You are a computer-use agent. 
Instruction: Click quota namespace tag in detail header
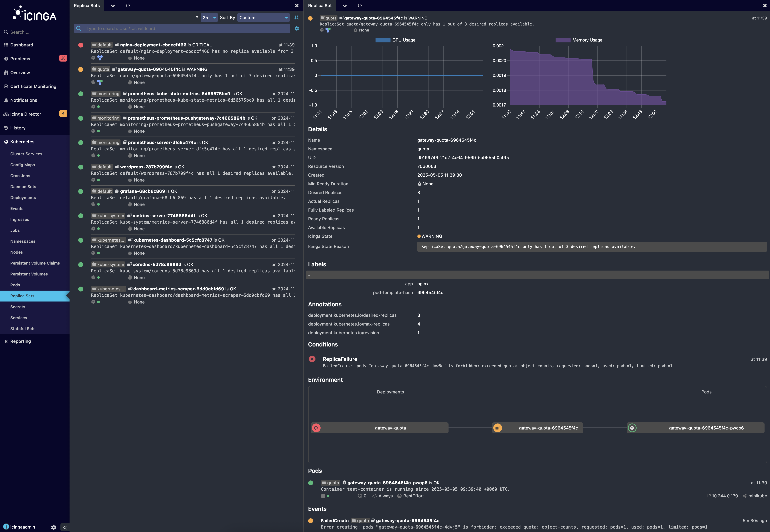click(329, 18)
